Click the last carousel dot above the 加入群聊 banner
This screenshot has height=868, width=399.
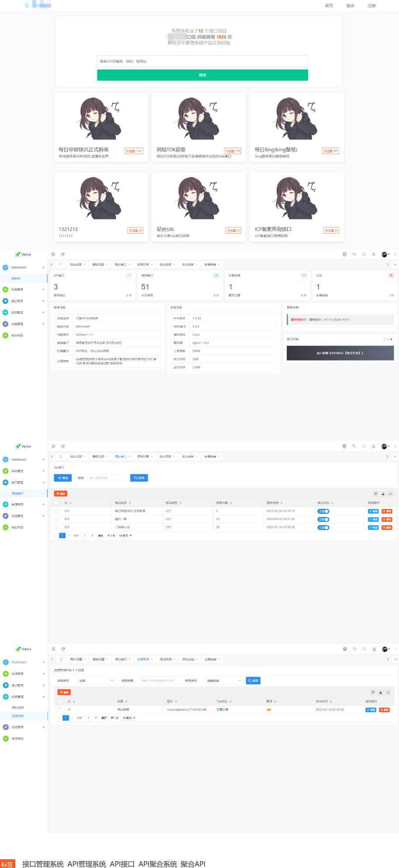tap(391, 339)
